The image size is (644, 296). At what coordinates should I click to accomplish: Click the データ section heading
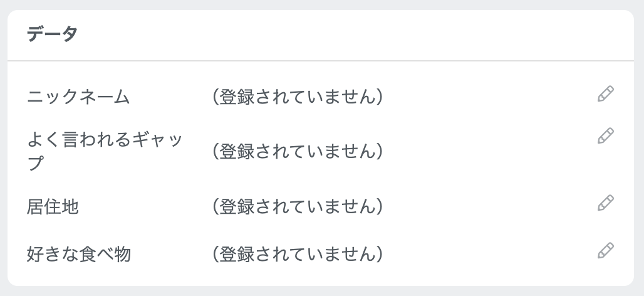click(x=52, y=34)
